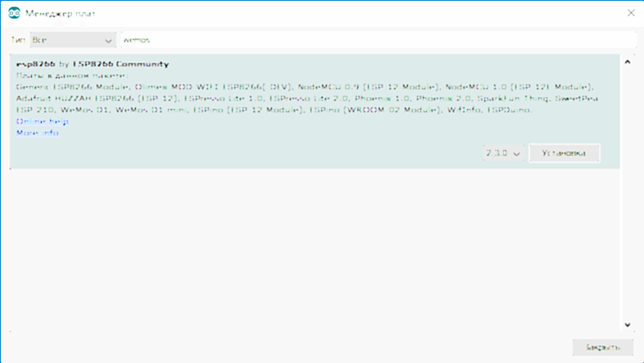The width and height of the screenshot is (644, 363).
Task: Click the Arduino logo in title bar
Action: click(x=14, y=14)
